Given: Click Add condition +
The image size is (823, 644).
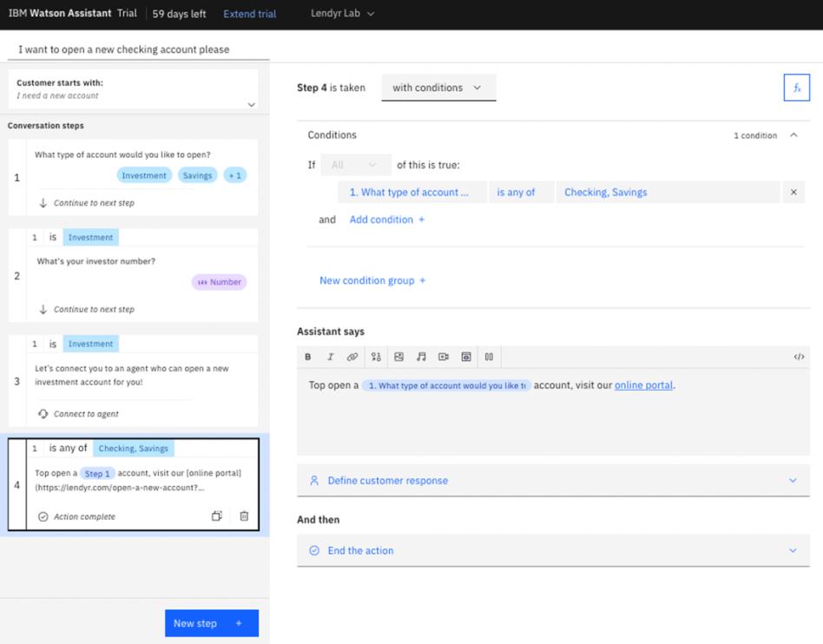Looking at the screenshot, I should (x=387, y=220).
